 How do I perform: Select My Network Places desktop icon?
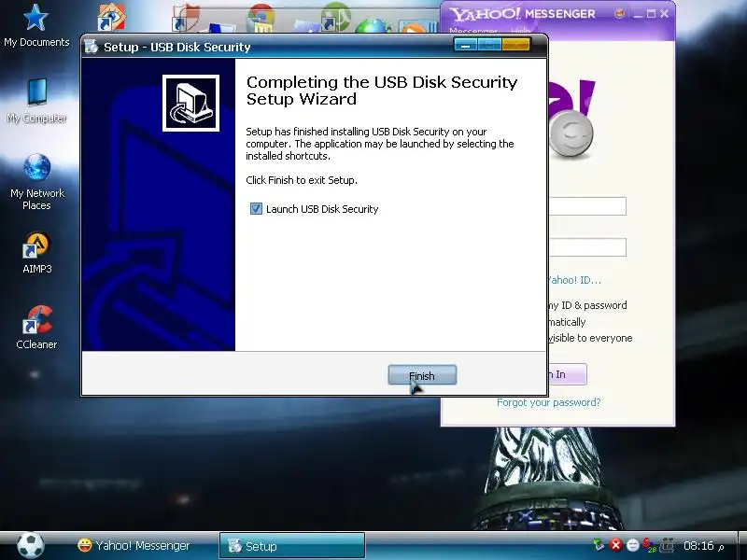pyautogui.click(x=36, y=182)
